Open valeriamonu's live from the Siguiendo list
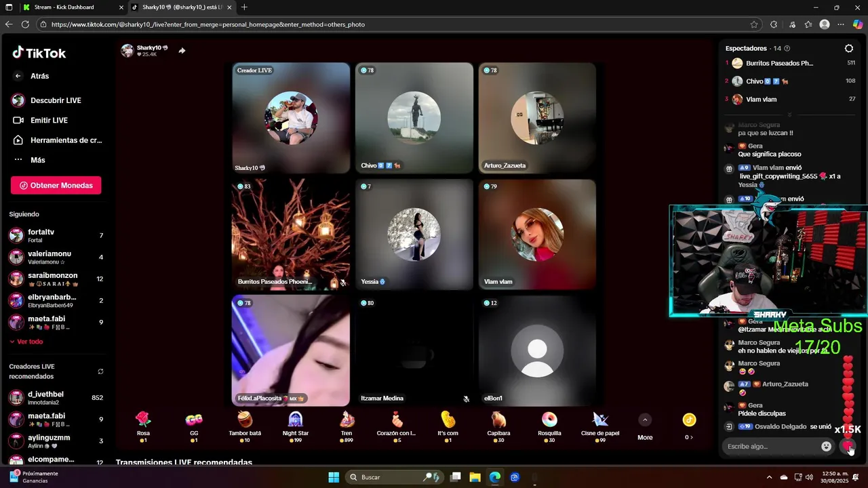868x488 pixels. (x=56, y=257)
